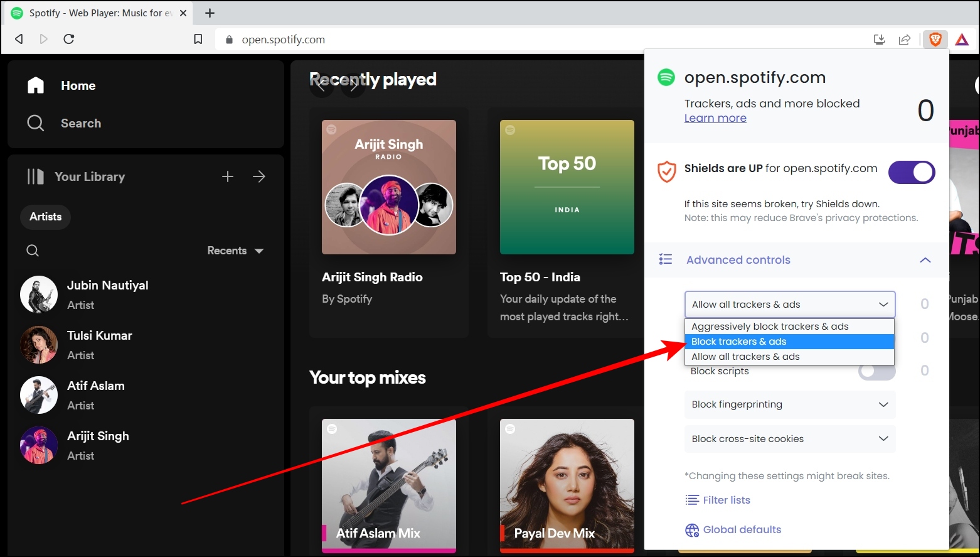This screenshot has height=557, width=980.
Task: Search in Your Library magnifier
Action: 33,251
